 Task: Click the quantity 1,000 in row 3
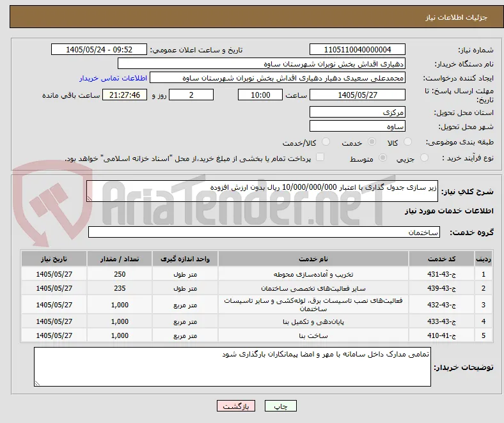pyautogui.click(x=120, y=305)
